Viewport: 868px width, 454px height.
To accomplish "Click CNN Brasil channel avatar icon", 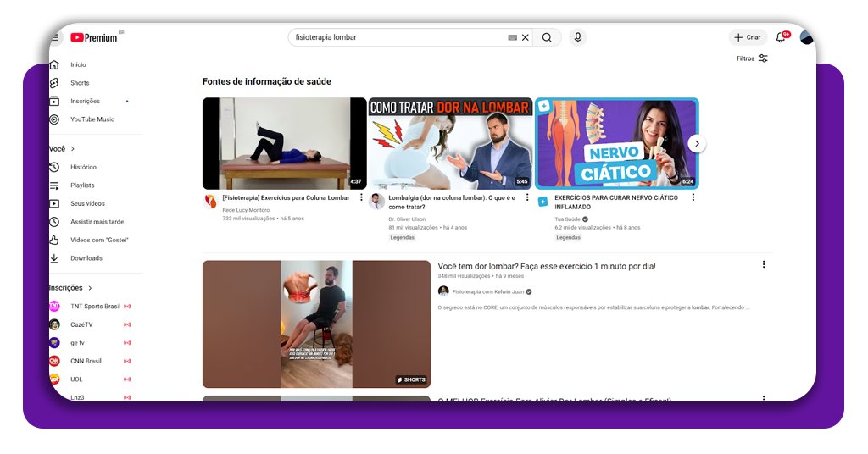I will (x=55, y=361).
